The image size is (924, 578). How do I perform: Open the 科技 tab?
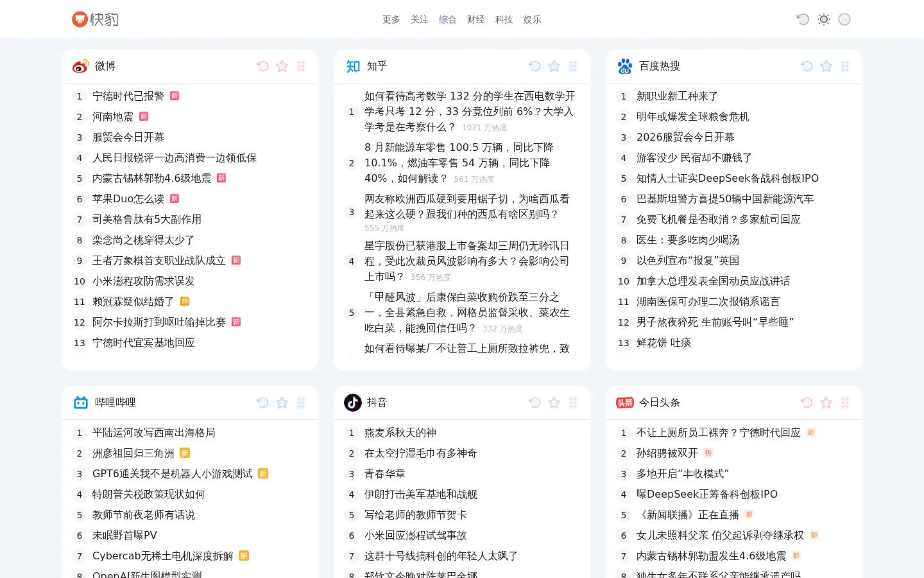point(504,20)
